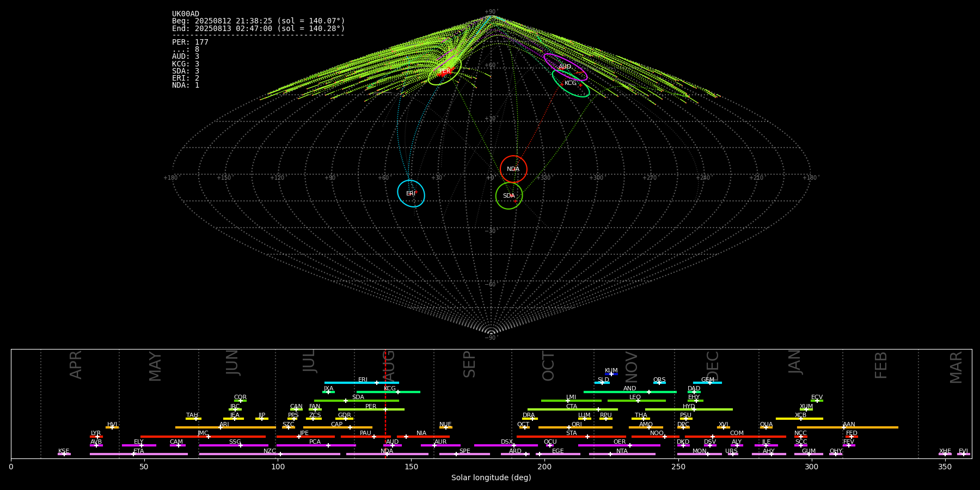The width and height of the screenshot is (980, 490).
Task: Click the JAN month label
Action: tap(795, 362)
